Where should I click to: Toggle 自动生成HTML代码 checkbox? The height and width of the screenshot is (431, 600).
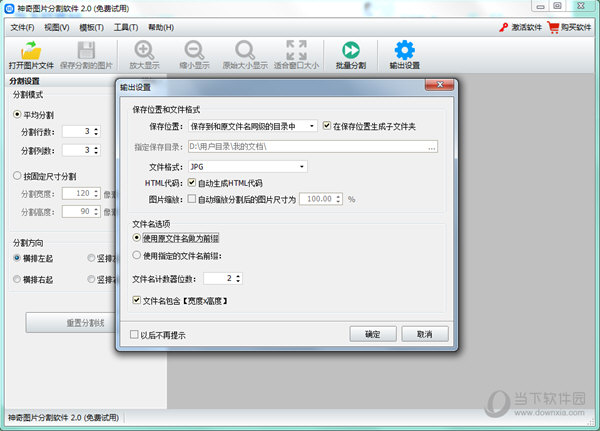[192, 183]
